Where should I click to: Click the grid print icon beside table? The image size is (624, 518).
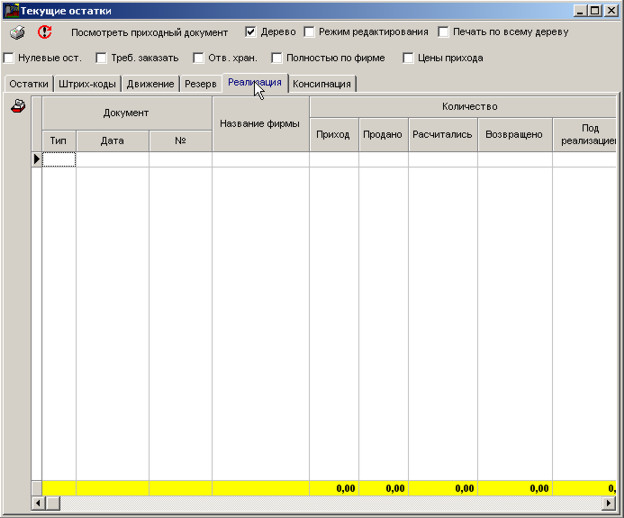pyautogui.click(x=17, y=108)
